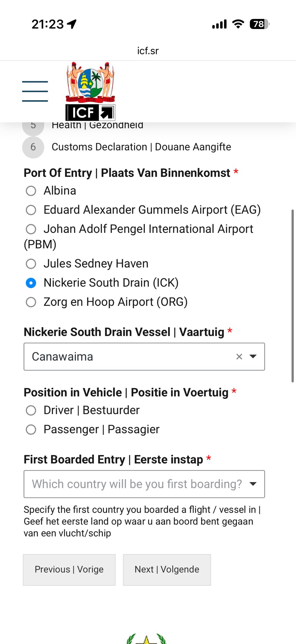Click the Next | Volgende button
Screen dimensions: 296x644
pyautogui.click(x=167, y=570)
